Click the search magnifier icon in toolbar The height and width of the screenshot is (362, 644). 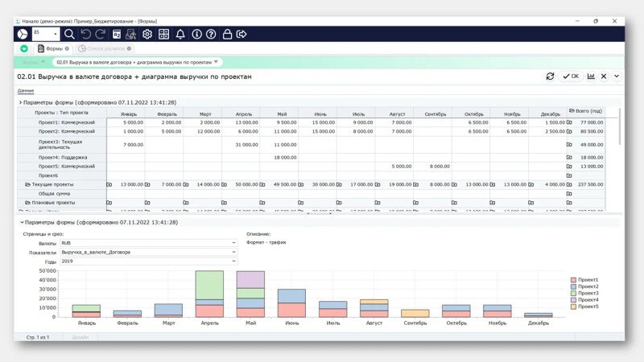coord(69,34)
